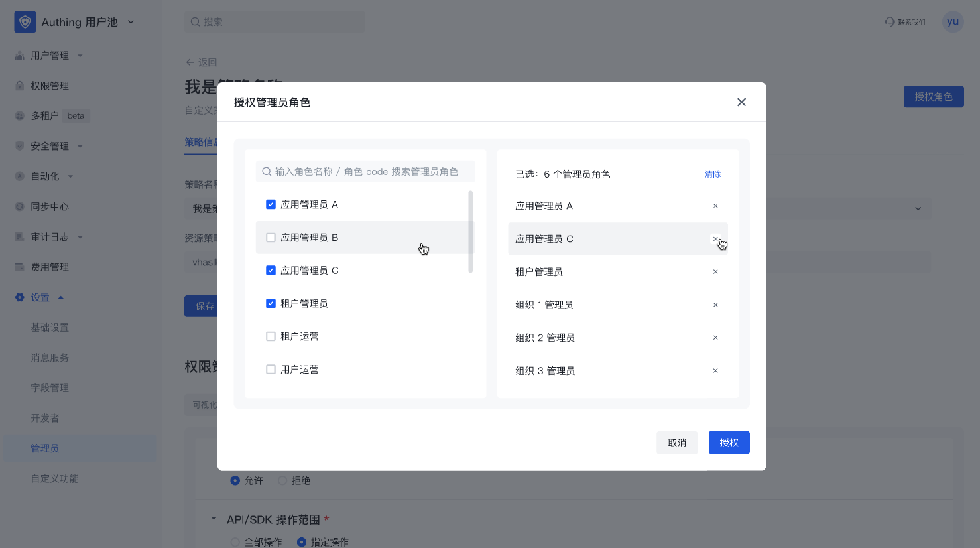Click the 同步中心 sync icon
The height and width of the screenshot is (548, 980).
click(x=20, y=206)
